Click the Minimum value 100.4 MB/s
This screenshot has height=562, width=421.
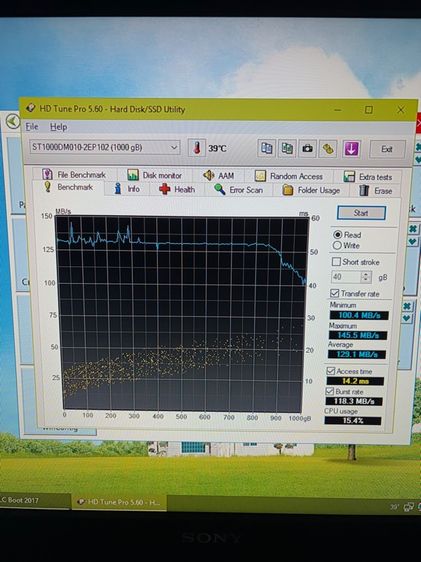click(x=358, y=315)
